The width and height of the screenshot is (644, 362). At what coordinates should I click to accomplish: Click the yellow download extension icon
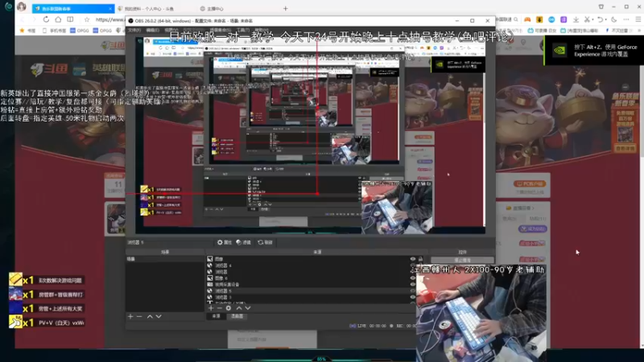(539, 19)
